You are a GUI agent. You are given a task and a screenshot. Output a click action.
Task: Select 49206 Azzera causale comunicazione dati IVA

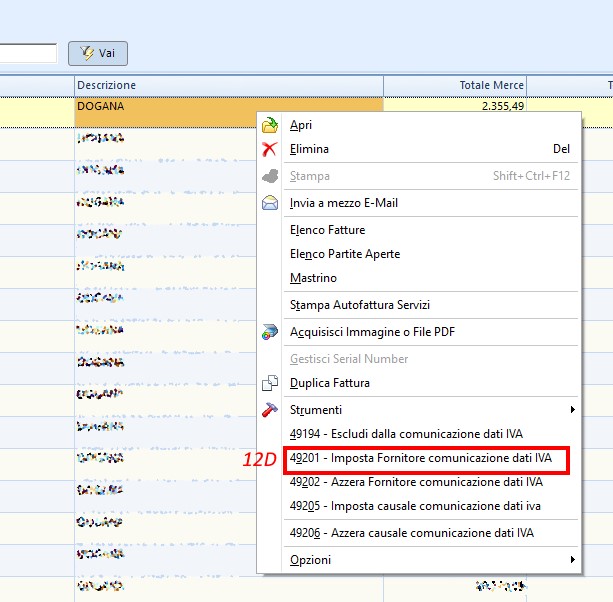click(x=411, y=533)
